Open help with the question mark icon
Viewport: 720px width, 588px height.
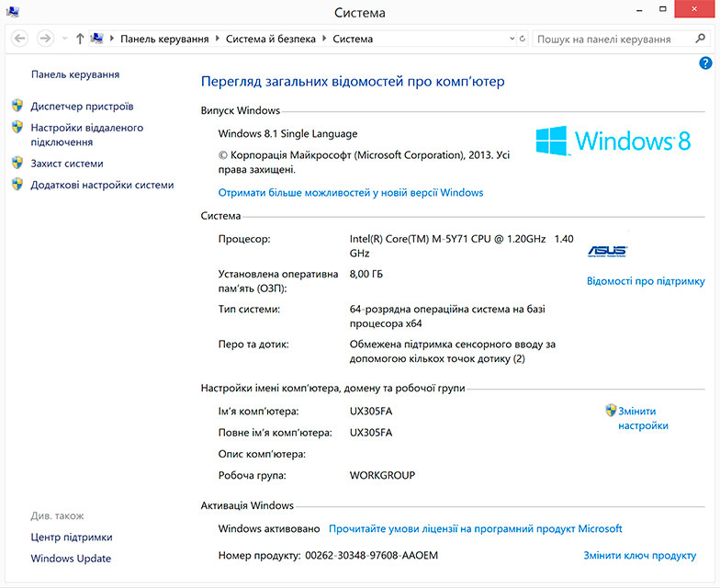(705, 63)
